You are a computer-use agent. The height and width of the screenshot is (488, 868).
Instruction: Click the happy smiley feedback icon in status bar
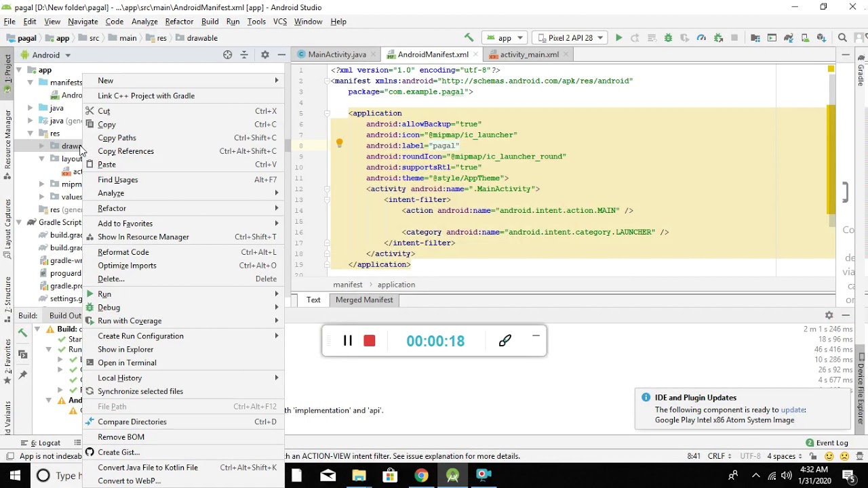829,456
